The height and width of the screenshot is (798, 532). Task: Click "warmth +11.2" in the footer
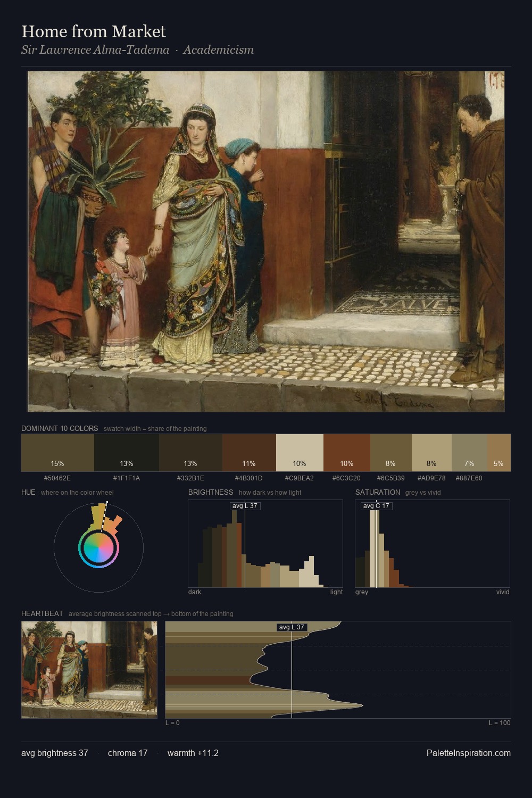coord(193,753)
